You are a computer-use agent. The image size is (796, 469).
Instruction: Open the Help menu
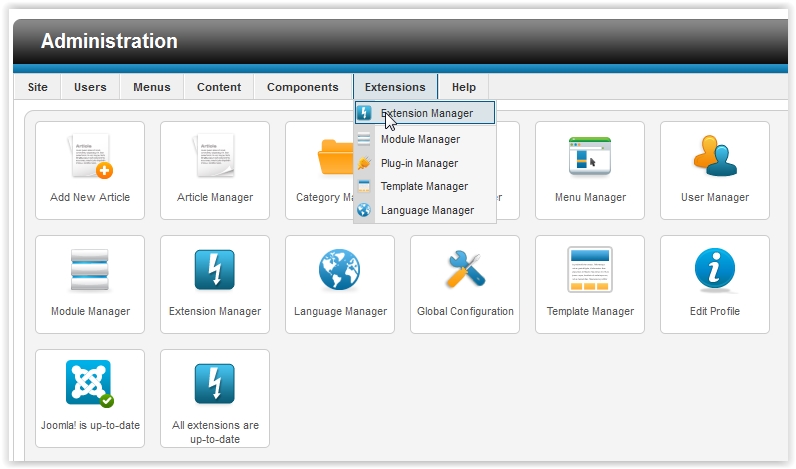tap(464, 87)
